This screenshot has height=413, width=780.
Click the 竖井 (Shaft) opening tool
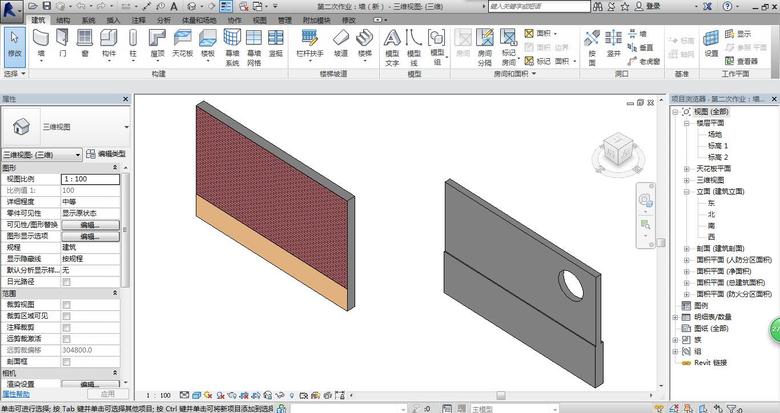615,42
